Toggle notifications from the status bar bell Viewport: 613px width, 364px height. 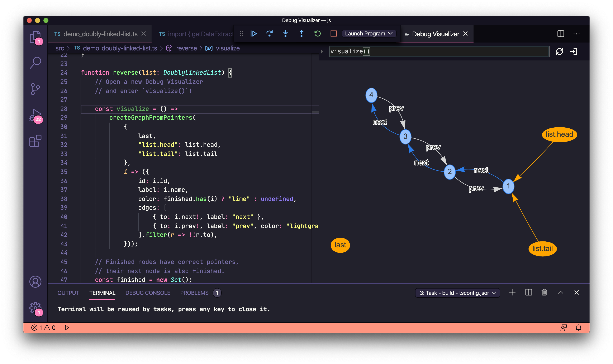(579, 327)
